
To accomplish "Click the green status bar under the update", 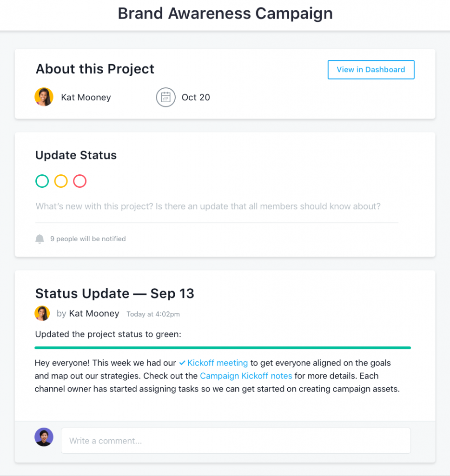I will pyautogui.click(x=223, y=347).
